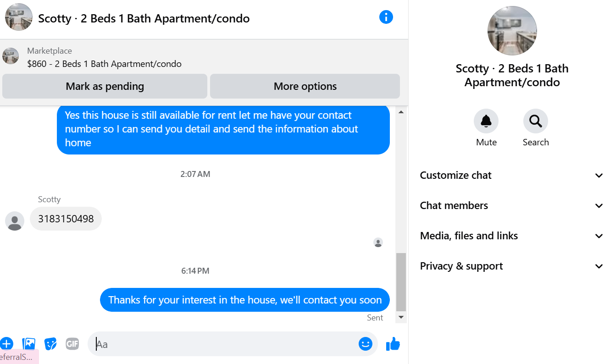
Task: Click Scotty's gray avatar beside phone number
Action: [x=15, y=221]
